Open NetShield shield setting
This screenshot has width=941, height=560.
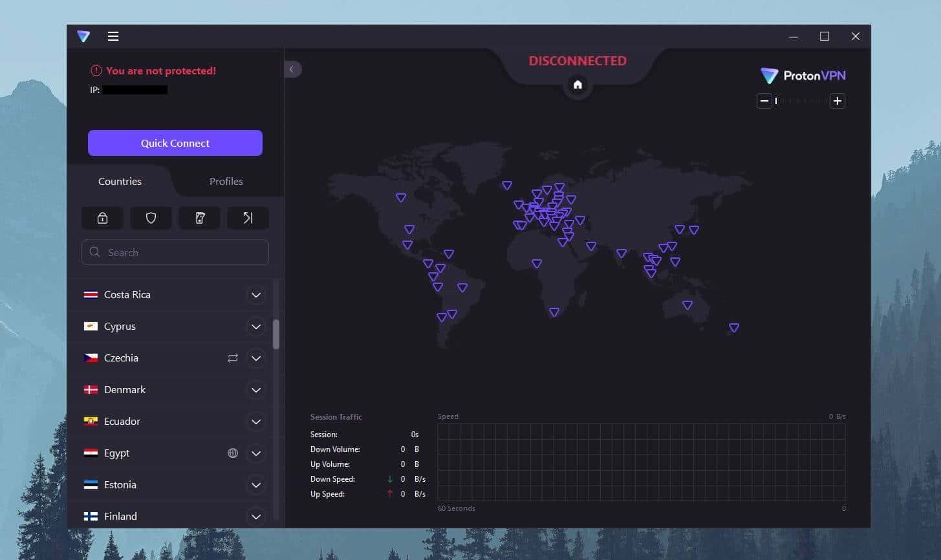[x=151, y=219]
